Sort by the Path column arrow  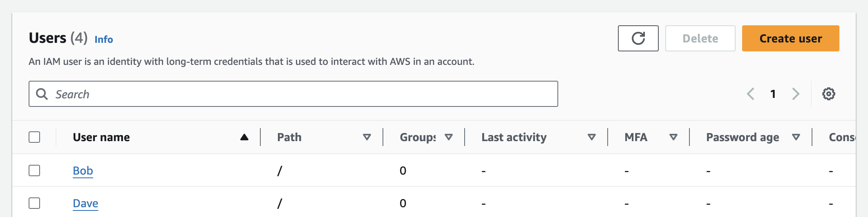pyautogui.click(x=367, y=137)
